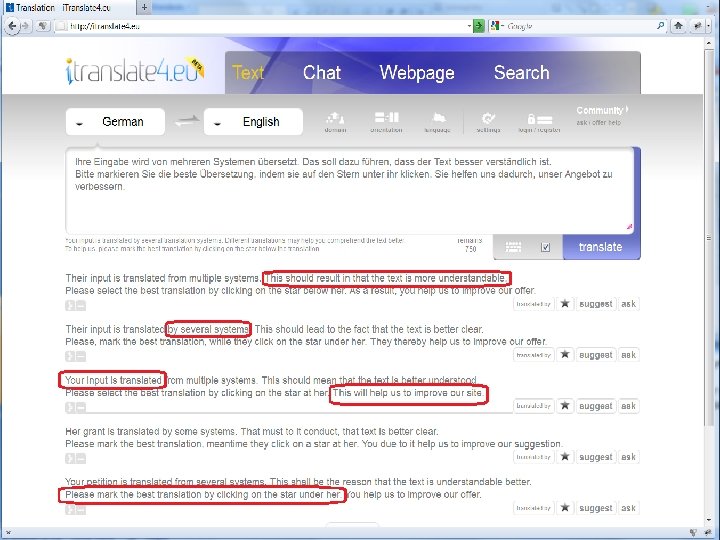The image size is (720, 540).
Task: Click 'ask' for the 'Her grant' translation
Action: (x=628, y=456)
